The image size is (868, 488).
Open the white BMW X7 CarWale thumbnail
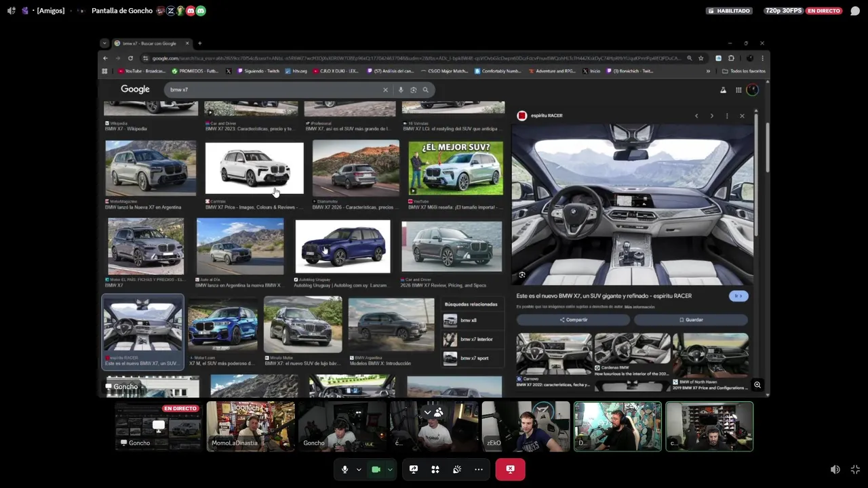coord(254,168)
